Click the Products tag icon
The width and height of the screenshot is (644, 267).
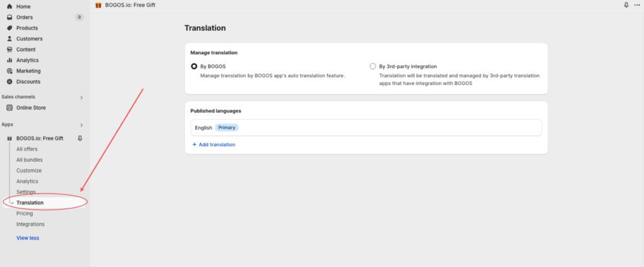click(9, 28)
